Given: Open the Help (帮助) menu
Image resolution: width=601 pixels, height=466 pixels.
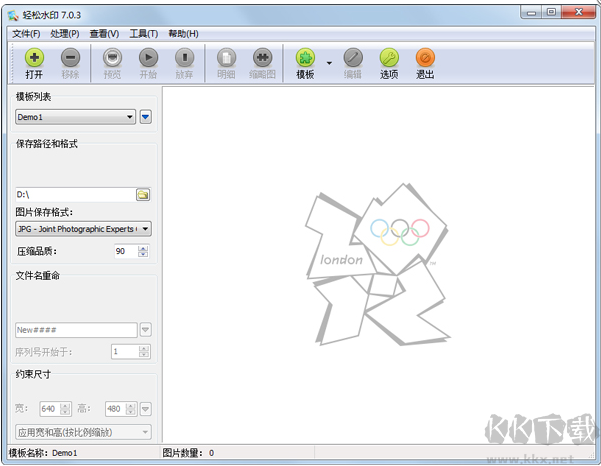Looking at the screenshot, I should point(183,34).
